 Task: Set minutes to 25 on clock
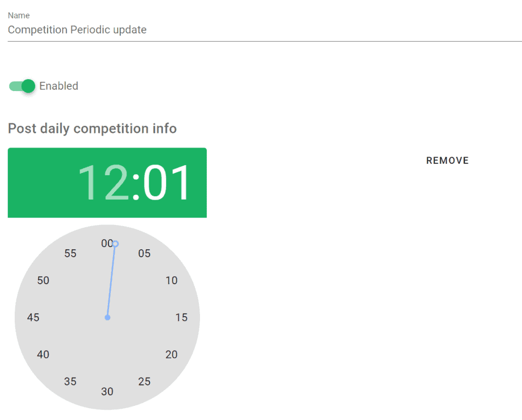pyautogui.click(x=144, y=382)
